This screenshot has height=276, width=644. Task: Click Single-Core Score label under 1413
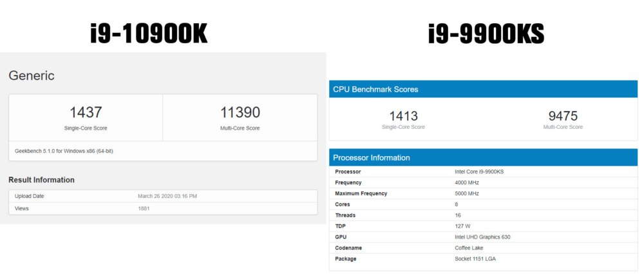(403, 127)
